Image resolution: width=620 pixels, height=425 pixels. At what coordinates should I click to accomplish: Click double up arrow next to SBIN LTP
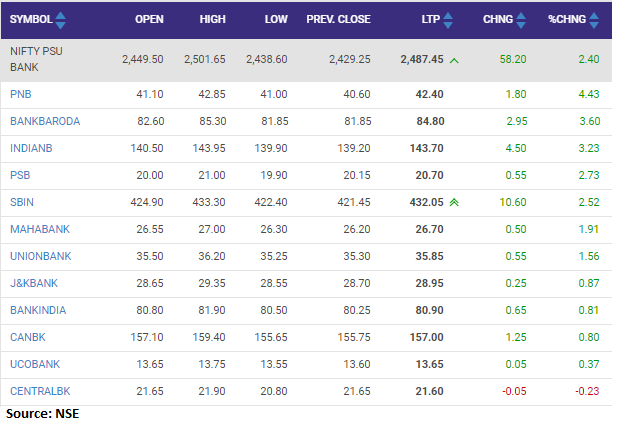455,203
